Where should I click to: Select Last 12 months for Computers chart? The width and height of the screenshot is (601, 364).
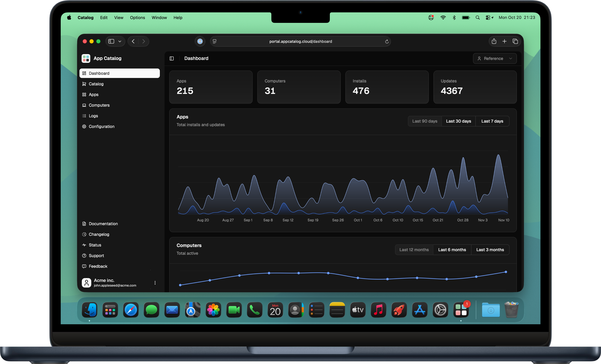414,250
